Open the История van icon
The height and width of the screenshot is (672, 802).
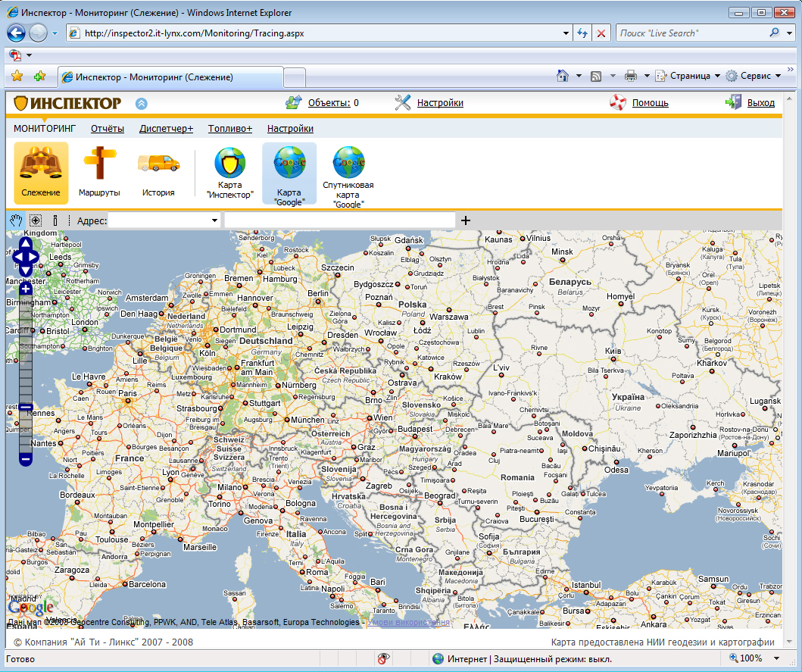tap(158, 173)
